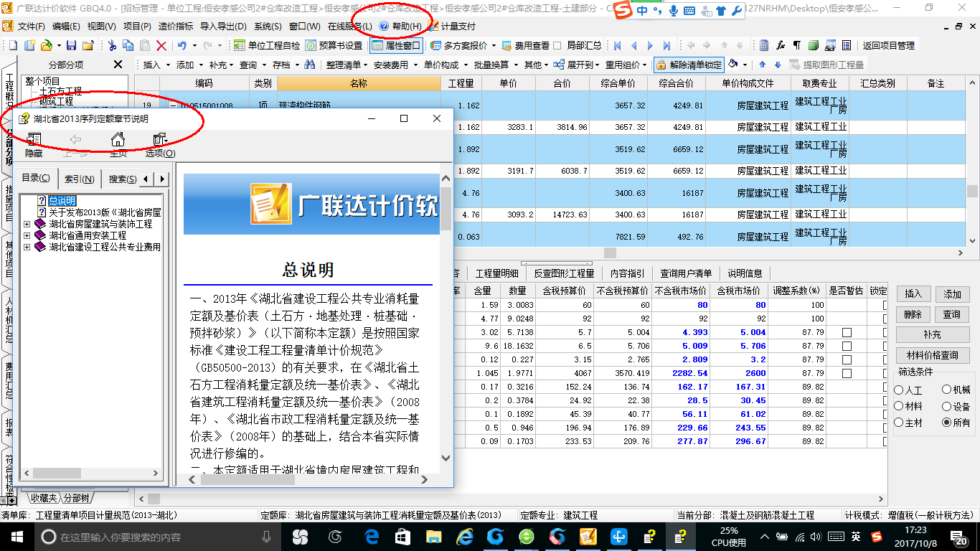
Task: Click the paragraph mark icon in toolbar
Action: coord(797,45)
